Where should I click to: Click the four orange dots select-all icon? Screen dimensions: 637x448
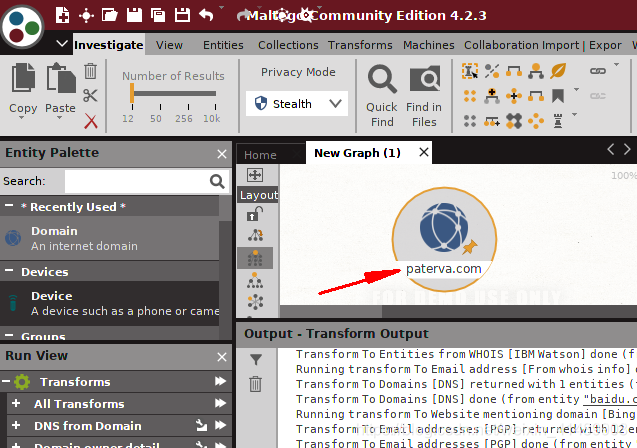pos(470,96)
